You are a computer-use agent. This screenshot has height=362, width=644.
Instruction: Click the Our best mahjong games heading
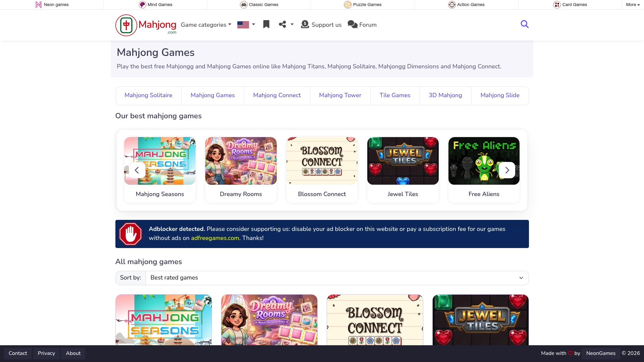pos(158,116)
